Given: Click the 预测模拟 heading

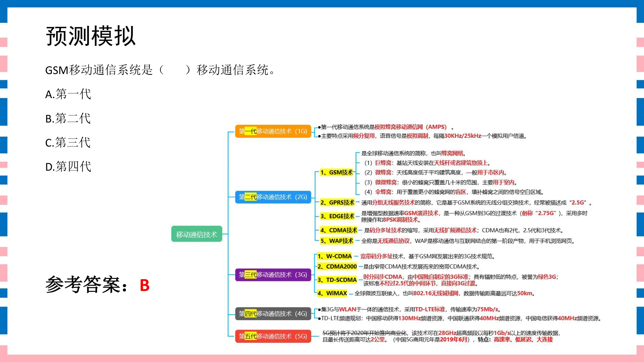Looking at the screenshot, I should [91, 36].
